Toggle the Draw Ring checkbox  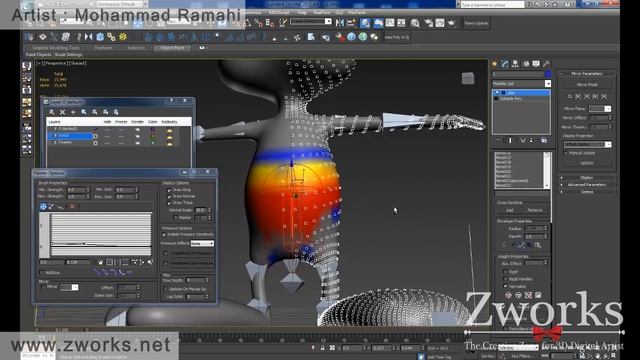click(169, 190)
